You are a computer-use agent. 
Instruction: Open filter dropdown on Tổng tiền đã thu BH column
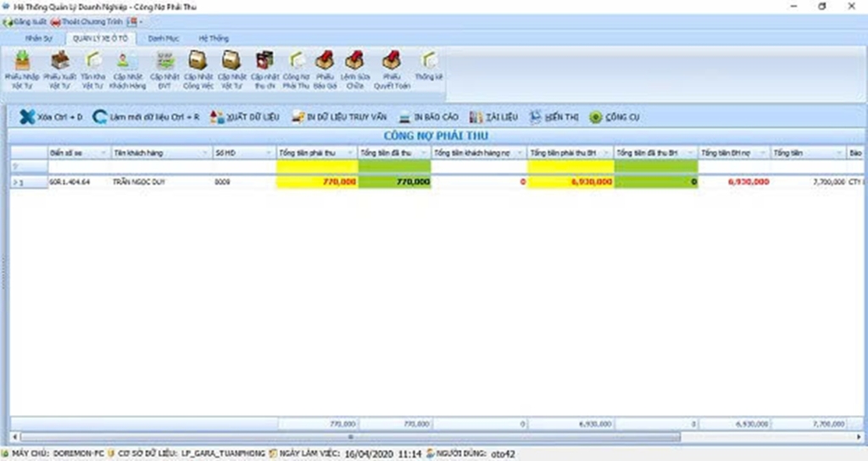[690, 153]
